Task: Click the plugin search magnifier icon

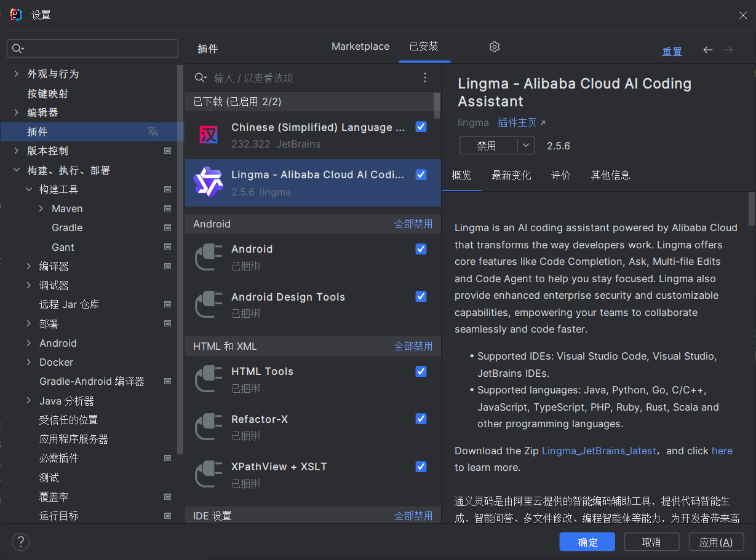Action: click(201, 77)
